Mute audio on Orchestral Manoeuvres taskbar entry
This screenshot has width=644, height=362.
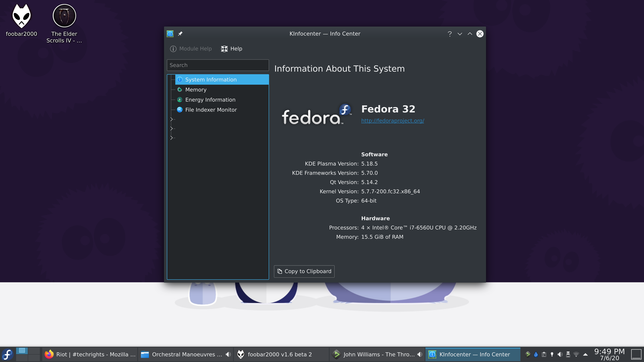click(x=228, y=354)
